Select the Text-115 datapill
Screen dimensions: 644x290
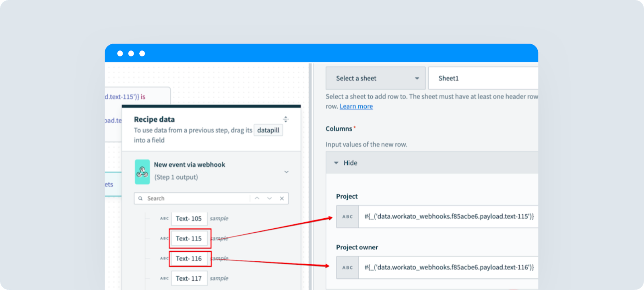189,238
